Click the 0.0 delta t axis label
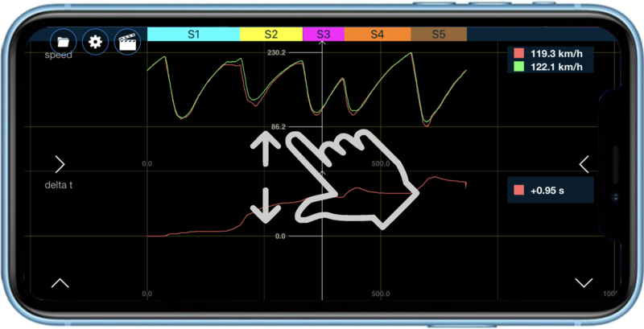Image resolution: width=644 pixels, height=329 pixels. click(280, 236)
